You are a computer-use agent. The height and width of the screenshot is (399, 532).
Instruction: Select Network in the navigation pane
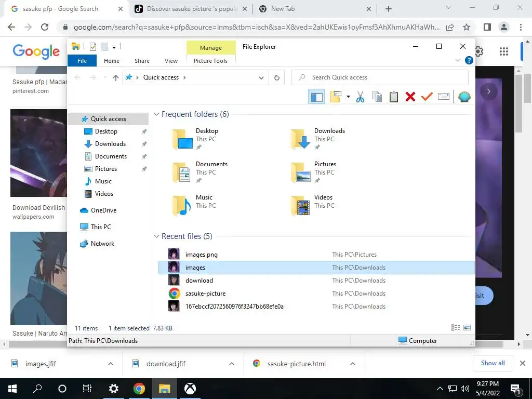click(102, 244)
